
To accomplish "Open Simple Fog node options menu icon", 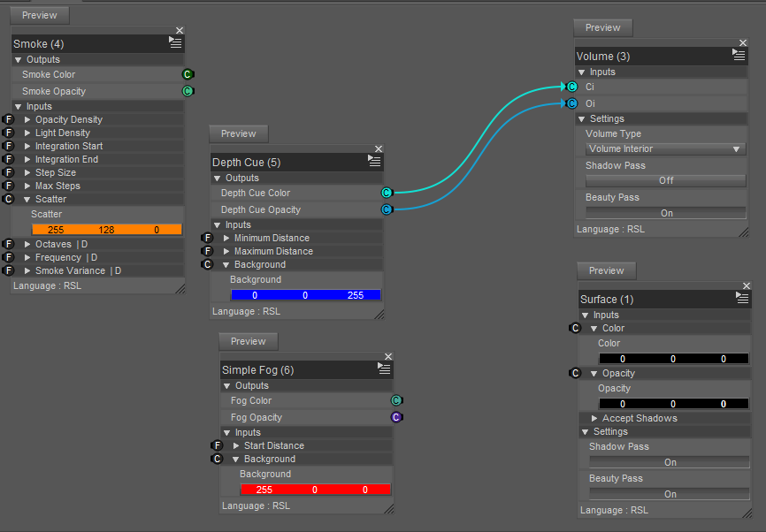I will pyautogui.click(x=384, y=369).
